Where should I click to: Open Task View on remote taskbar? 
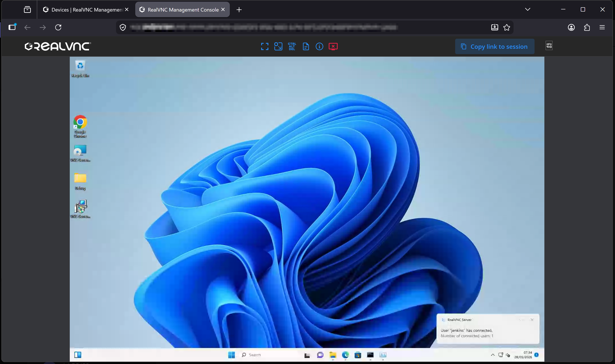[x=307, y=355]
